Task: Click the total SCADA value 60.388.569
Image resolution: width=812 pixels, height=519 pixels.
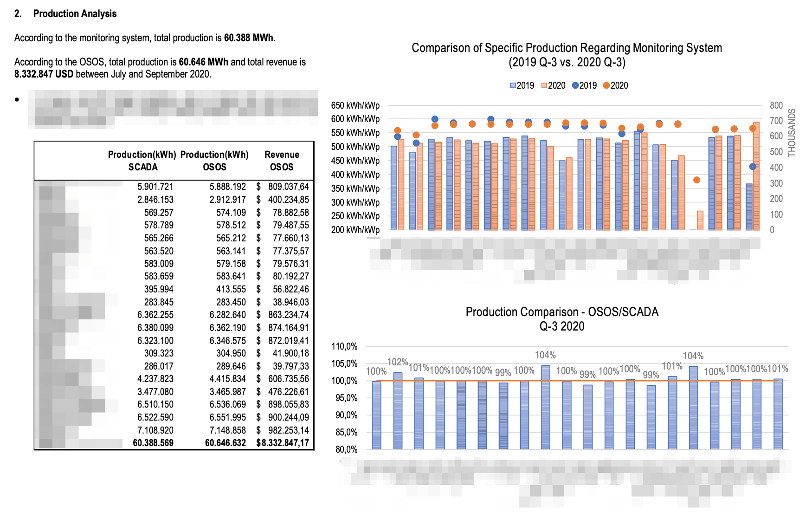Action: 153,443
